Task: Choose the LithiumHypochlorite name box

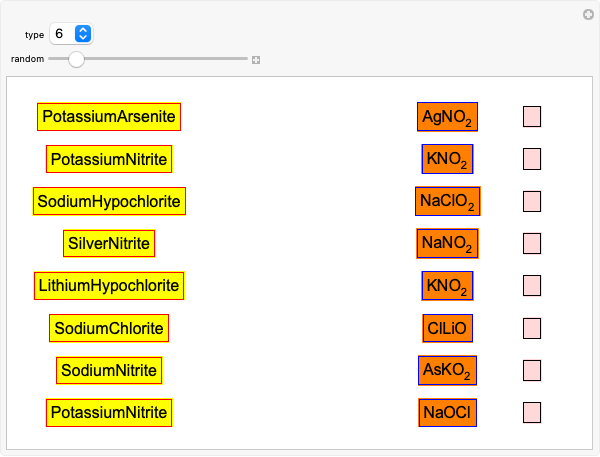Action: point(109,286)
